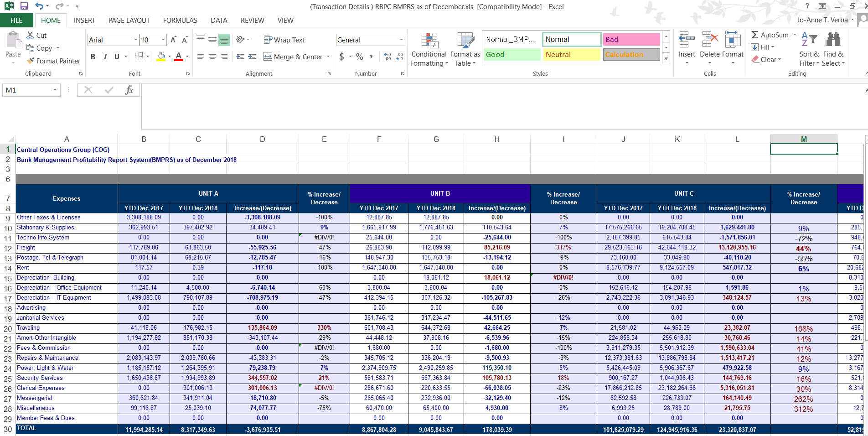The image size is (868, 436).
Task: Open the General number format dropdown
Action: pos(401,40)
